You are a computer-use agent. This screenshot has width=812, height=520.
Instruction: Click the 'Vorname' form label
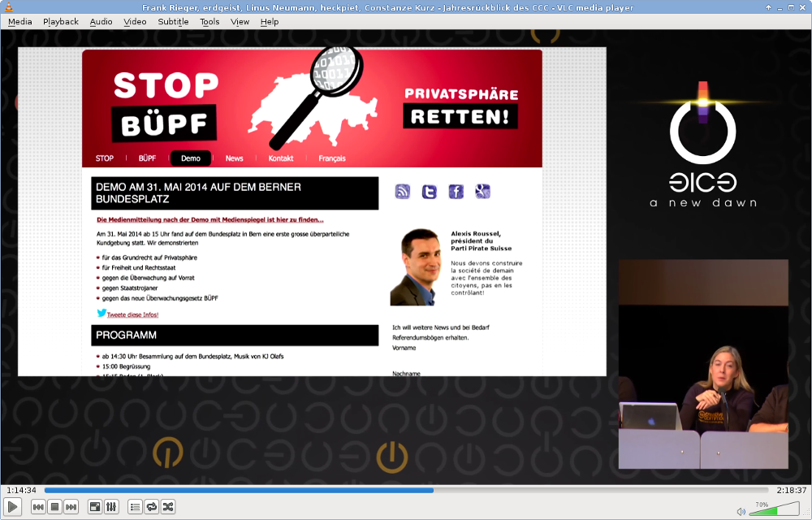[x=404, y=348]
